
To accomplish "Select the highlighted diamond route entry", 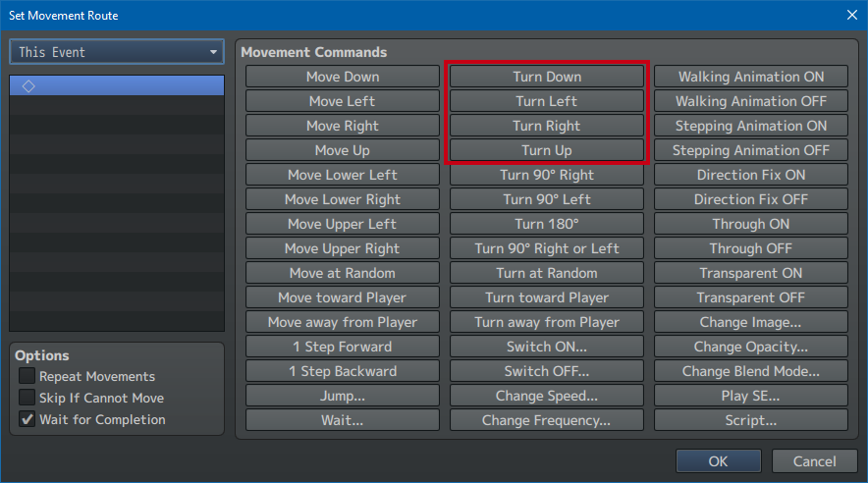I will tap(117, 86).
